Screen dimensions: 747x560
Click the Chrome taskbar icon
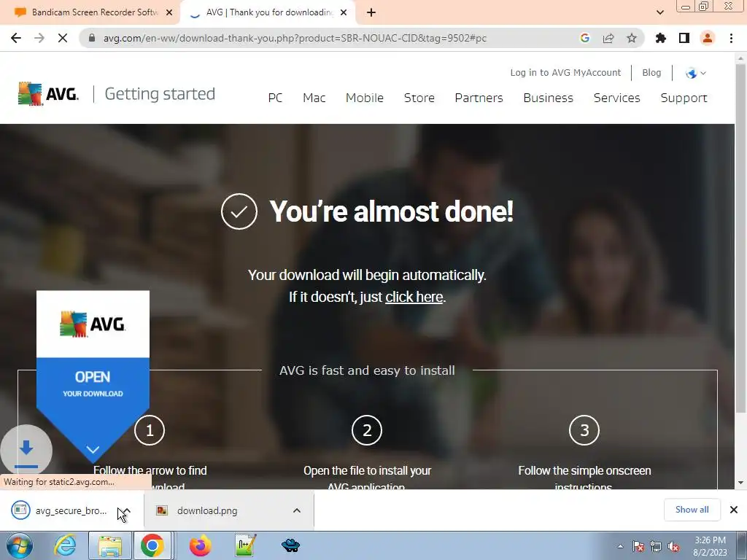click(x=152, y=545)
